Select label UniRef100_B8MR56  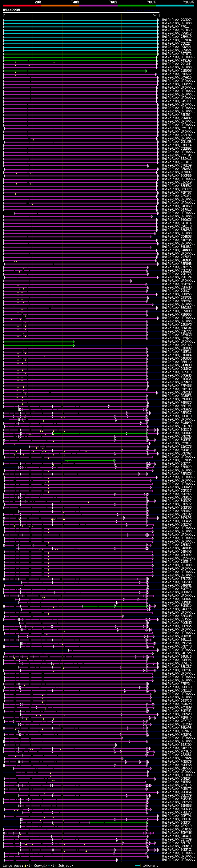[177, 294]
